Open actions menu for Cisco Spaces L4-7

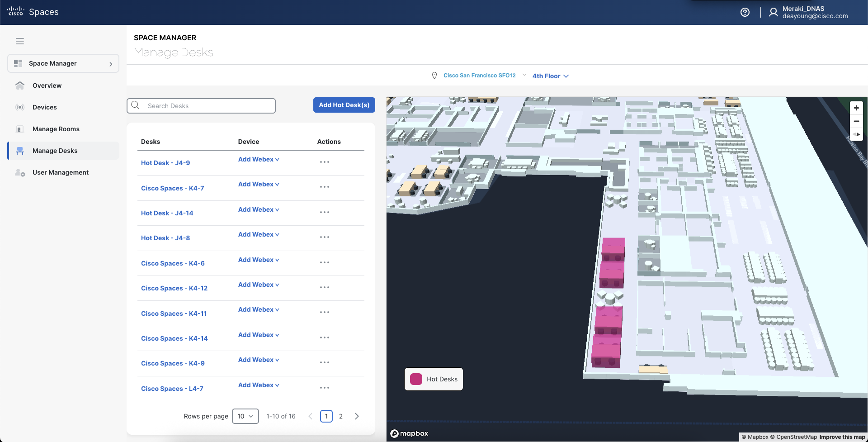[325, 388]
